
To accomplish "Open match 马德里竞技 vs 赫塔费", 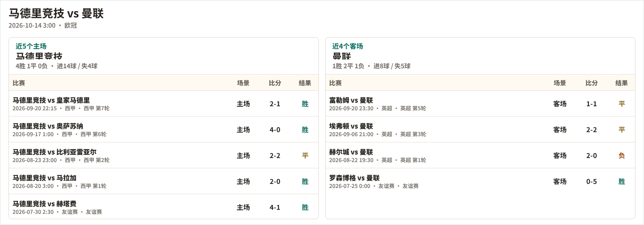I will pos(45,204).
